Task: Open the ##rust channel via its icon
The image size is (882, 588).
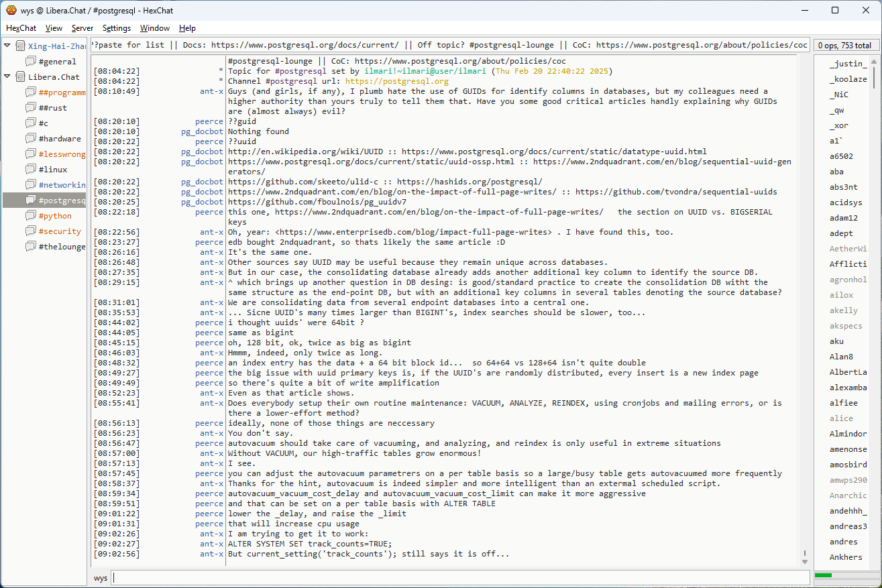Action: point(31,108)
